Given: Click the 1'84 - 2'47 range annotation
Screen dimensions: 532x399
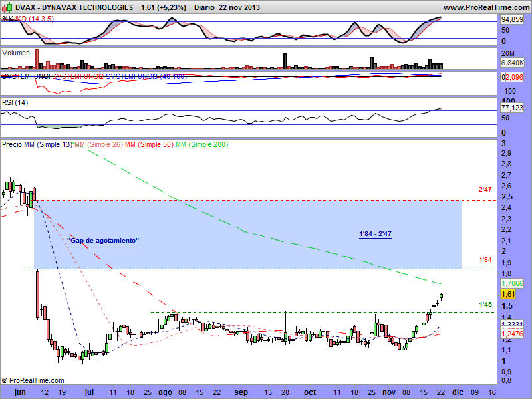Looking at the screenshot, I should [x=376, y=234].
